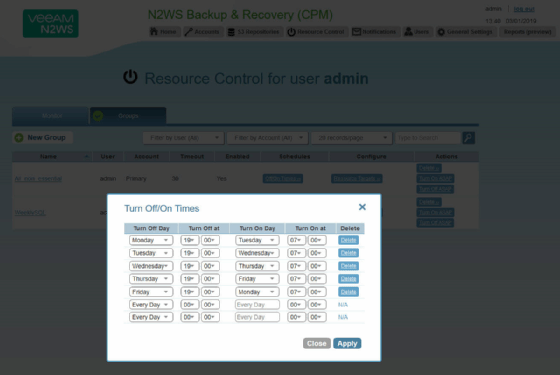The width and height of the screenshot is (560, 375).
Task: Open Turn On minutes dropdown in Thursday-Friday row
Action: click(x=317, y=279)
